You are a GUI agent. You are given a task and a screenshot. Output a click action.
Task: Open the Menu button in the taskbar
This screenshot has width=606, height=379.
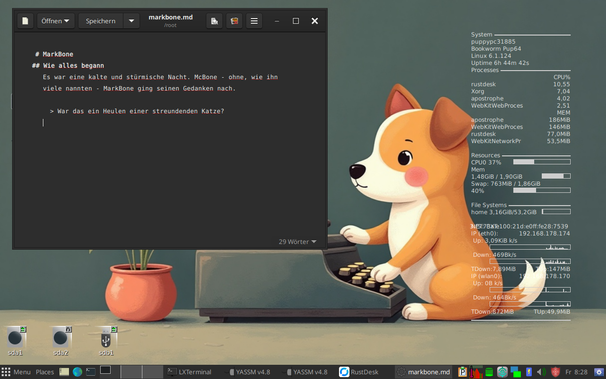tap(16, 372)
